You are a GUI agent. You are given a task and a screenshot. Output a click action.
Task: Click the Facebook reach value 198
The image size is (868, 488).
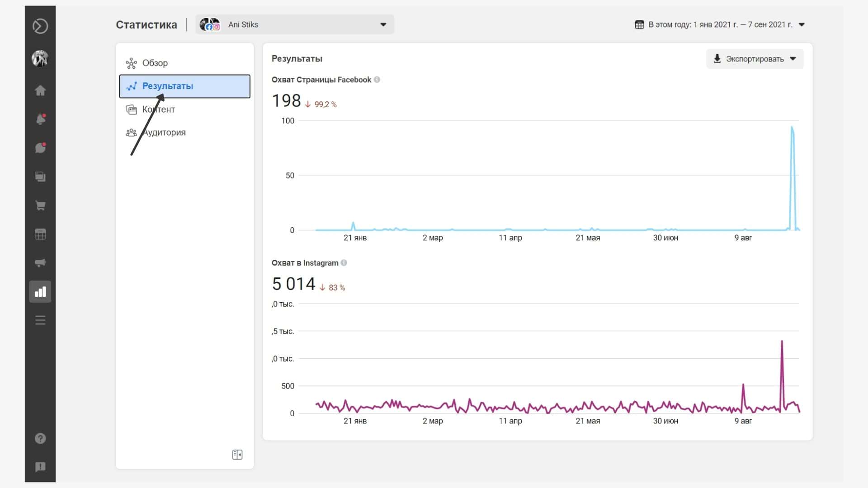click(x=287, y=101)
